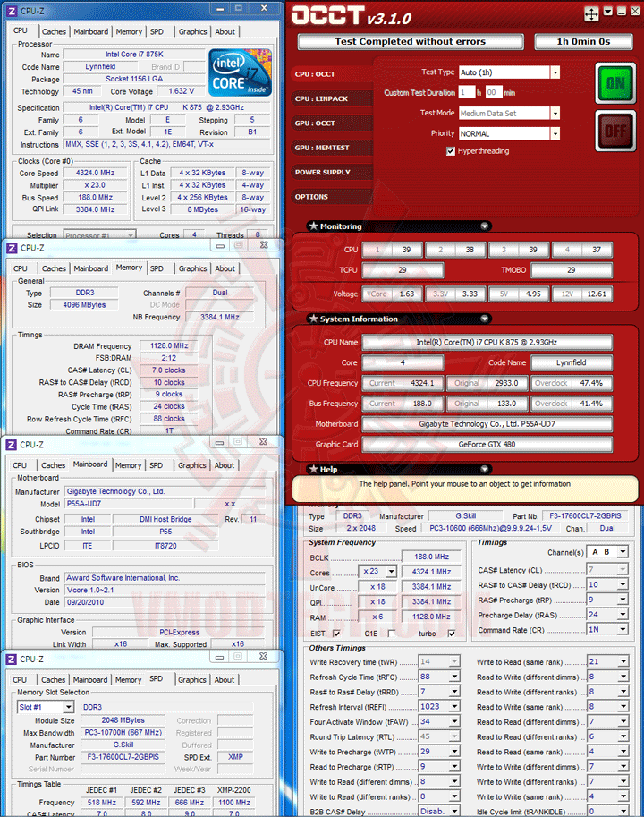Click the CPU-Z logo icon in top window
Viewport: 644px width, 817px height.
pos(11,11)
